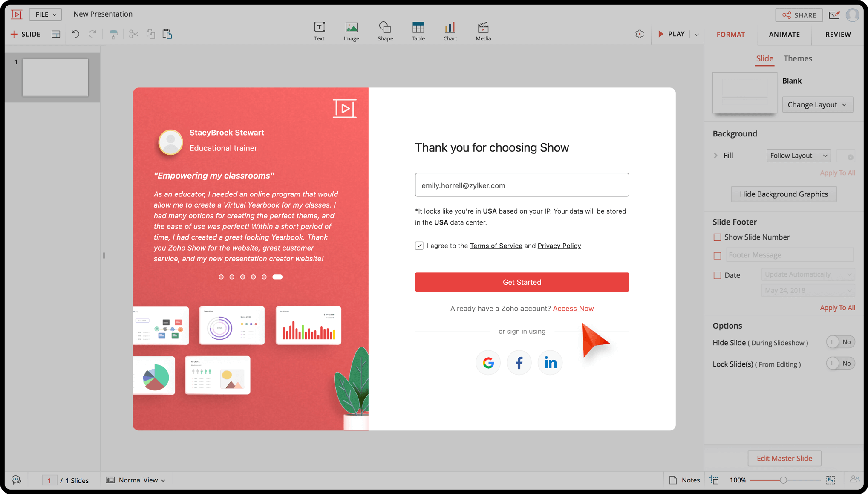Select the Shape tool

click(x=385, y=31)
